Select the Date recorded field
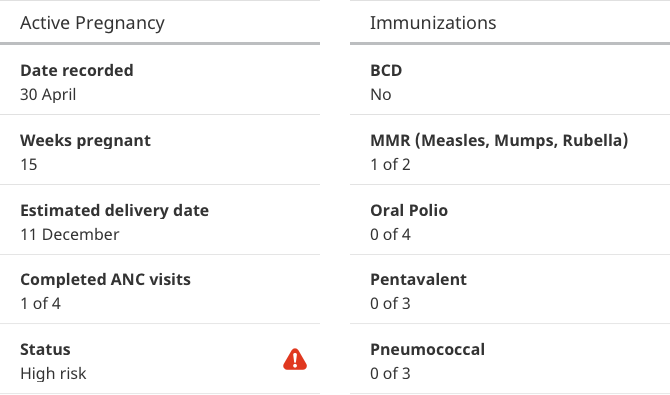This screenshot has height=395, width=670. [x=160, y=80]
